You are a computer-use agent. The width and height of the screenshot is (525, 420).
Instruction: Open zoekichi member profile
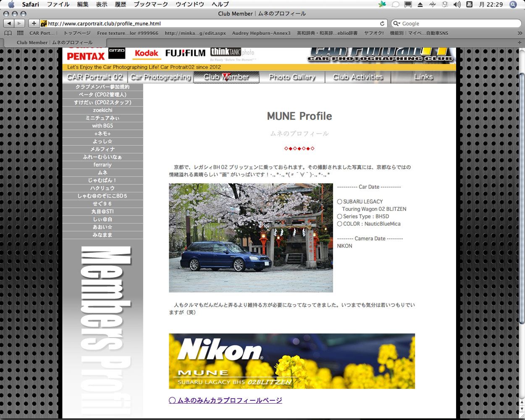pyautogui.click(x=102, y=110)
